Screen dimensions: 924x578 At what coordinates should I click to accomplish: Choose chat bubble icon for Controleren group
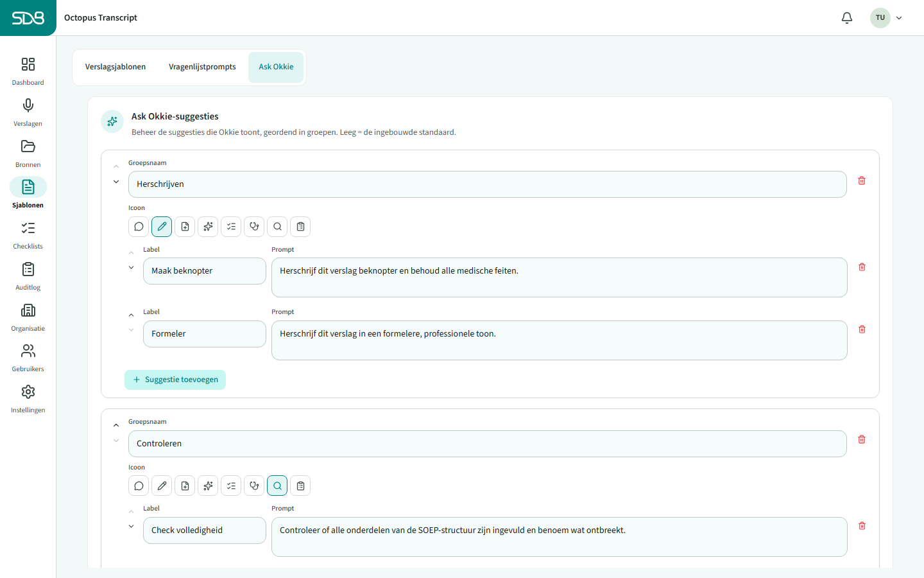(x=139, y=486)
